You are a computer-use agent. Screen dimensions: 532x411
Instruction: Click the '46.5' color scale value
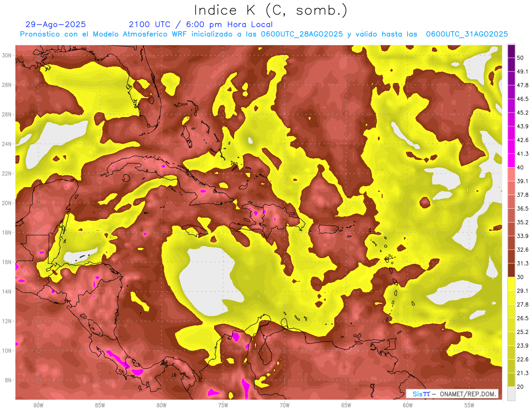point(523,99)
